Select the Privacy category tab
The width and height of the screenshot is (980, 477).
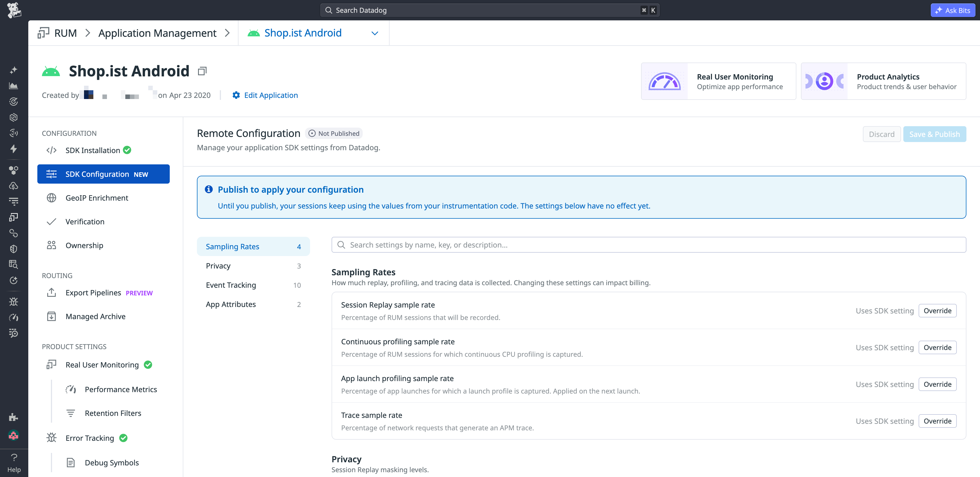(x=253, y=265)
